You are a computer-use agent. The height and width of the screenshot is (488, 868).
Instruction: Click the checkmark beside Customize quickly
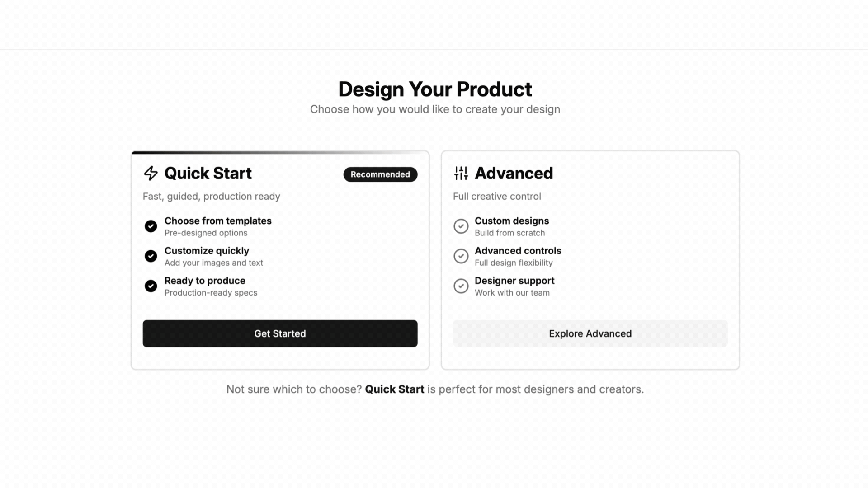point(151,256)
